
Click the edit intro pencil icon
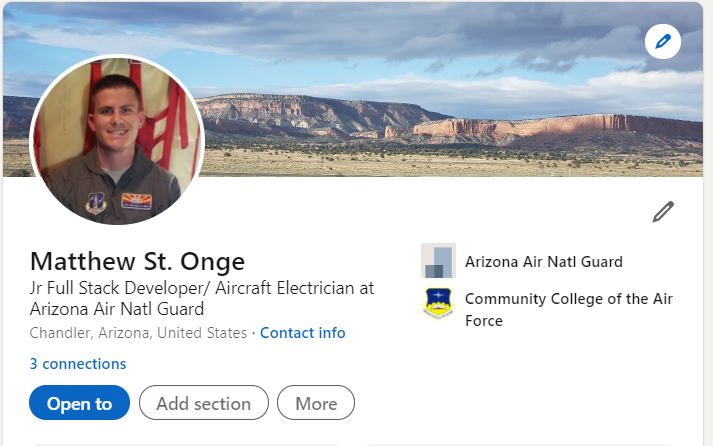tap(663, 211)
